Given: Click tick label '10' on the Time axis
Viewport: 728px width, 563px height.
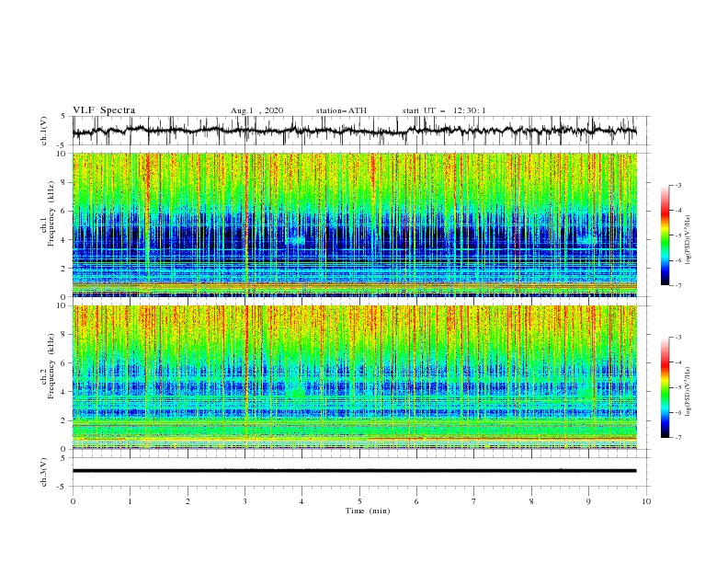Looking at the screenshot, I should 646,501.
